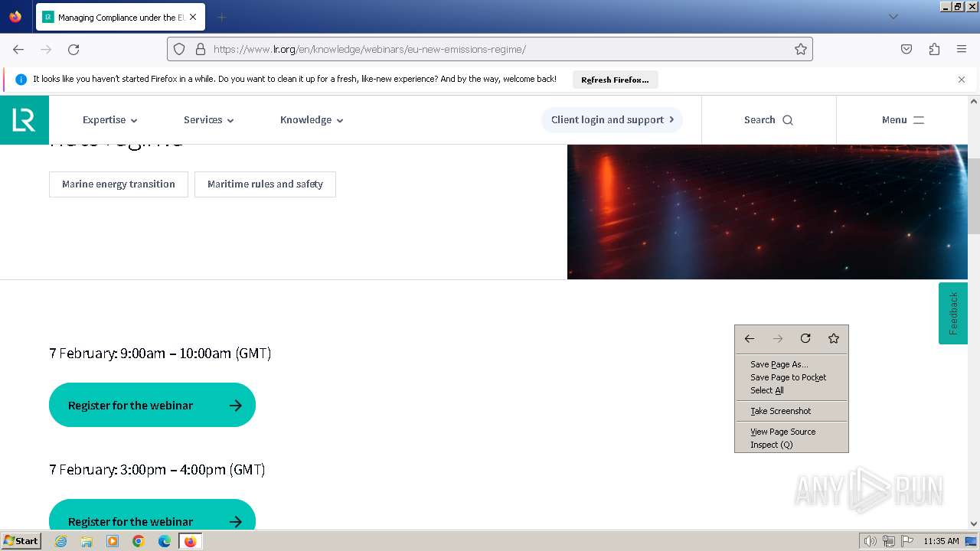Click context menu back arrow

(x=750, y=338)
